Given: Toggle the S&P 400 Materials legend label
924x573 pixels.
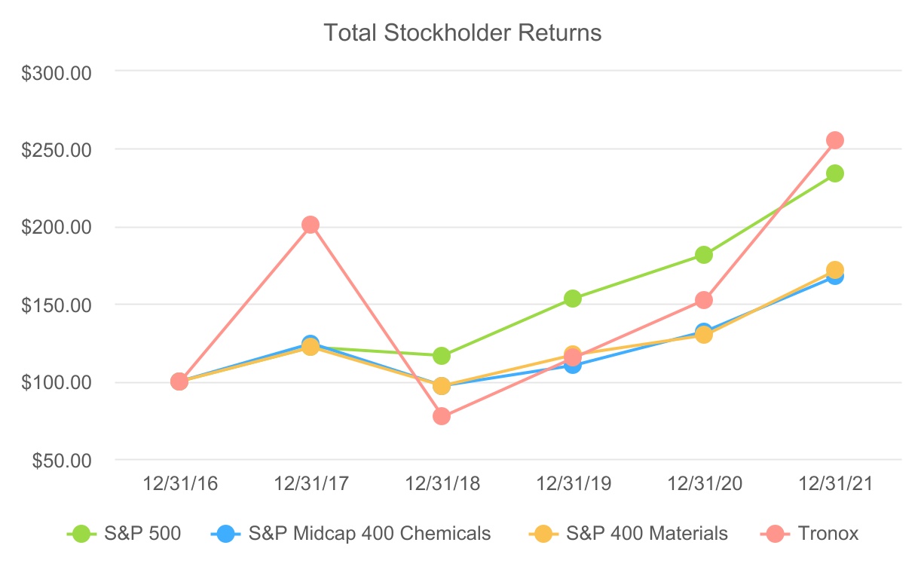Looking at the screenshot, I should tap(647, 534).
